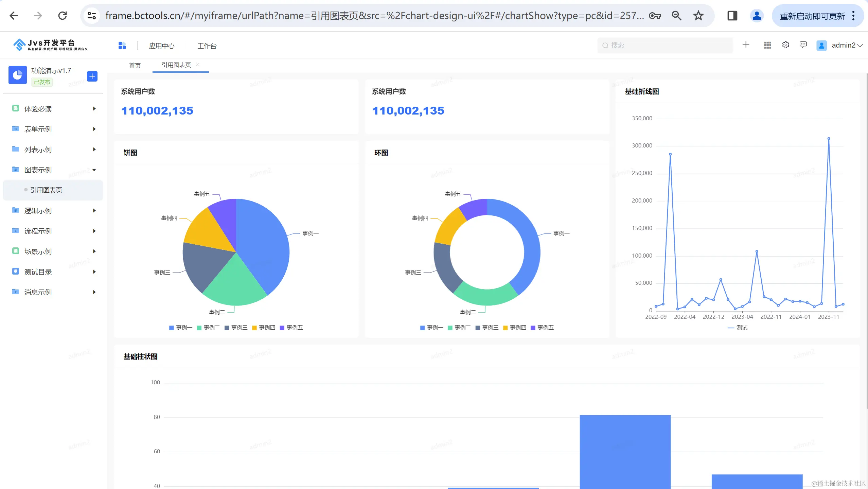Open the 应用中心 link in the header

[x=162, y=46]
